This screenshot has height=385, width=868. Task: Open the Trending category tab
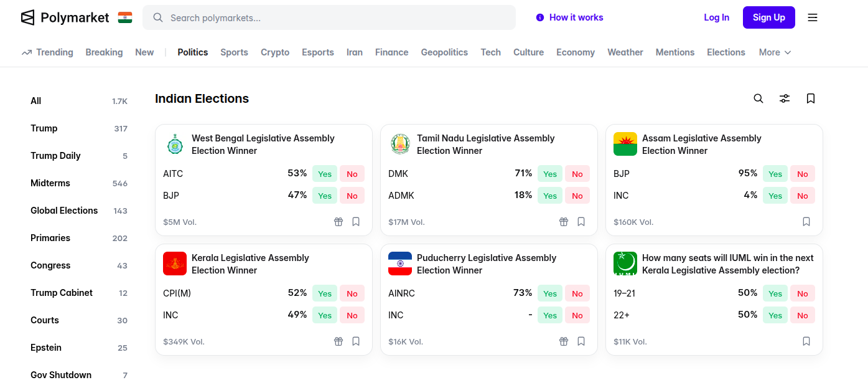(47, 52)
